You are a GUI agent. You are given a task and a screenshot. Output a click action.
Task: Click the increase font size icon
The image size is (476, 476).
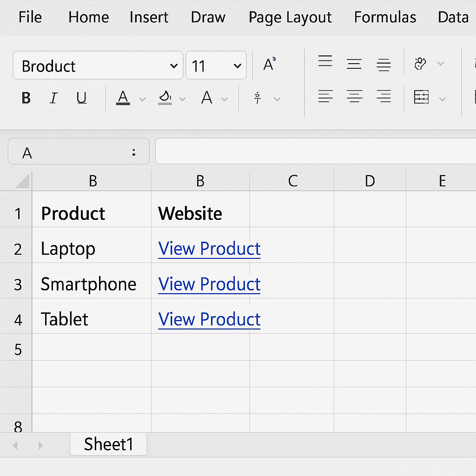click(x=269, y=64)
